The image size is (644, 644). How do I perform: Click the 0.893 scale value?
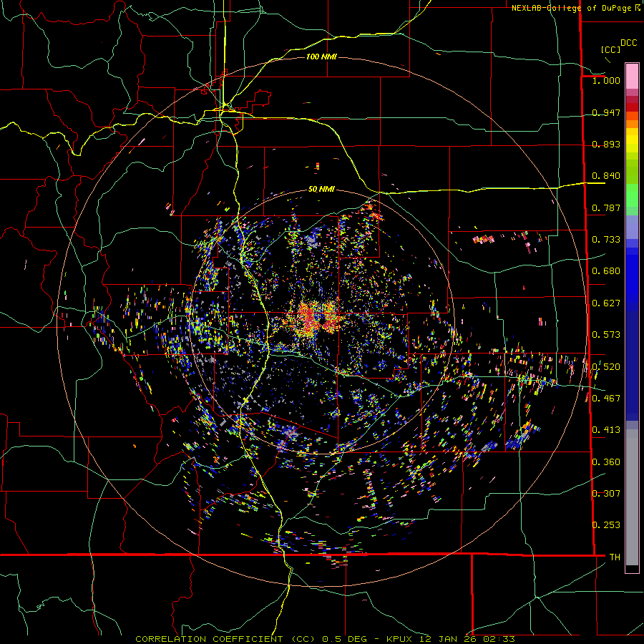click(606, 144)
